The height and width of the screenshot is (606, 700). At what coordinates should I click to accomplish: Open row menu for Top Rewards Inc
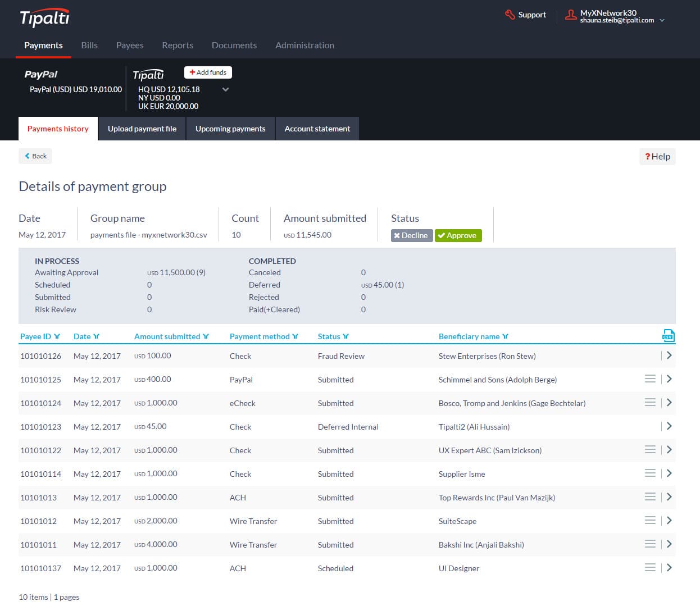(650, 497)
